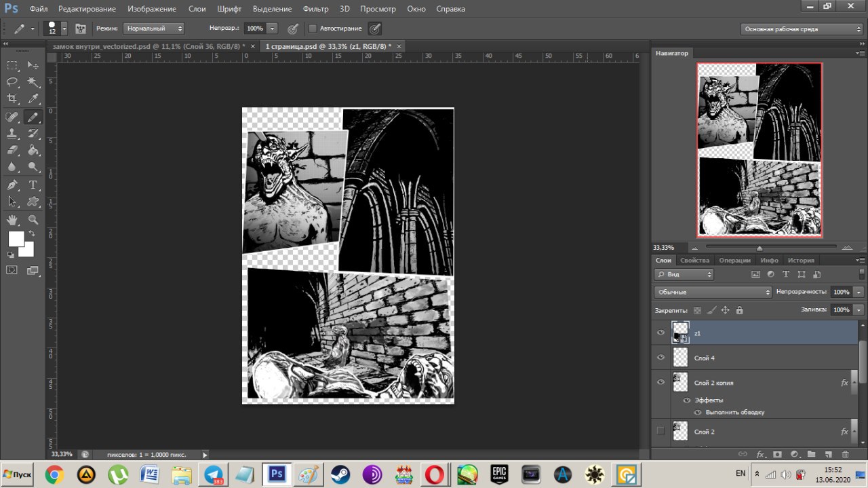The image size is (868, 488).
Task: Open layer blend mode Обычные dropdown
Action: (x=713, y=292)
